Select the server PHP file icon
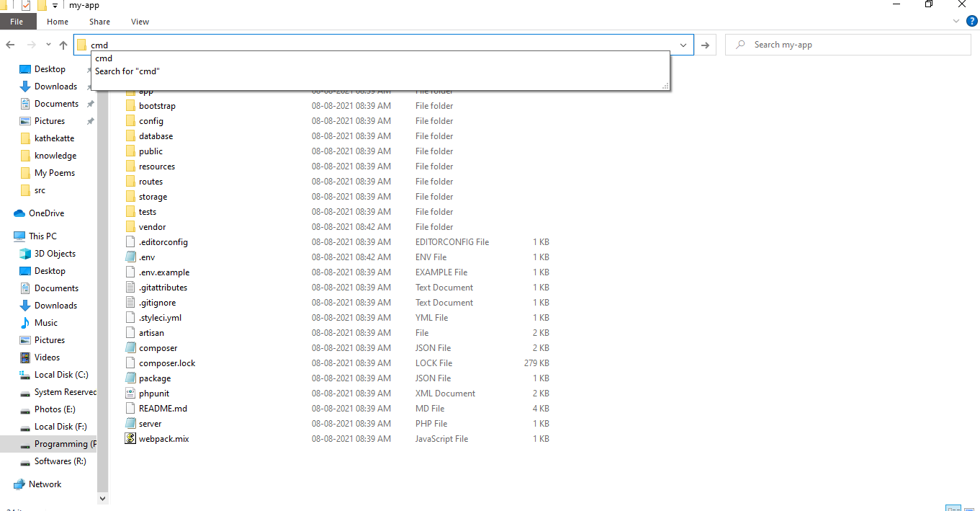 pos(130,424)
